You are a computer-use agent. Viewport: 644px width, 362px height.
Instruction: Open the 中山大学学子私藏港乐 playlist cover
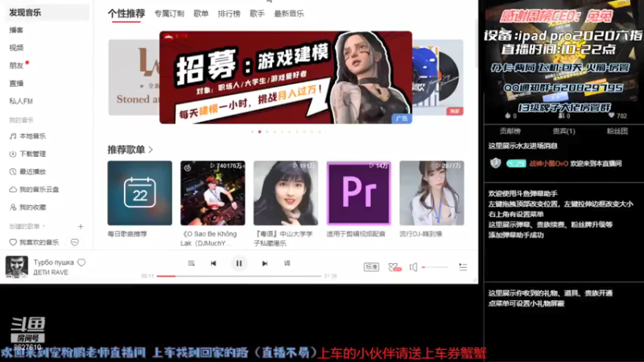click(x=286, y=193)
